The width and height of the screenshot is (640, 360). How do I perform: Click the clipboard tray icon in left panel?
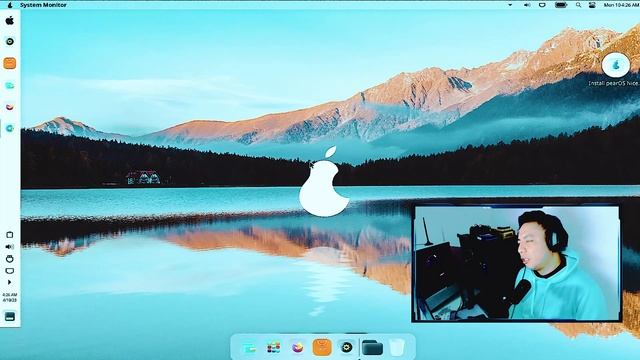coord(10,235)
